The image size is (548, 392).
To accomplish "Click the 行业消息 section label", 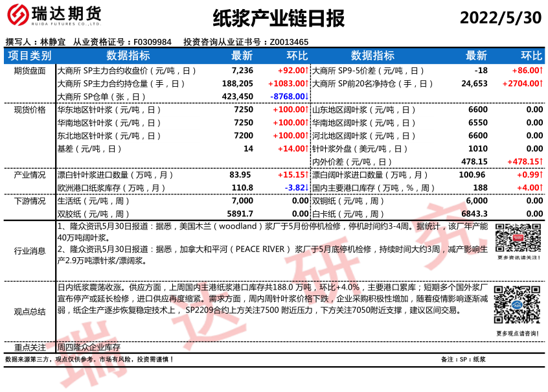I will (x=29, y=251).
